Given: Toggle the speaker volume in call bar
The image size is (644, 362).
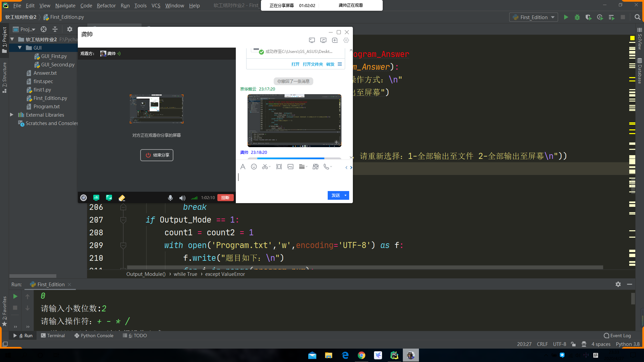Looking at the screenshot, I should (182, 198).
